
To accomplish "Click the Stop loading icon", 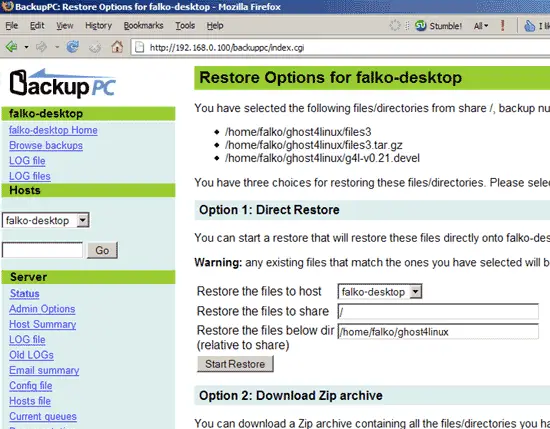I will (95, 47).
